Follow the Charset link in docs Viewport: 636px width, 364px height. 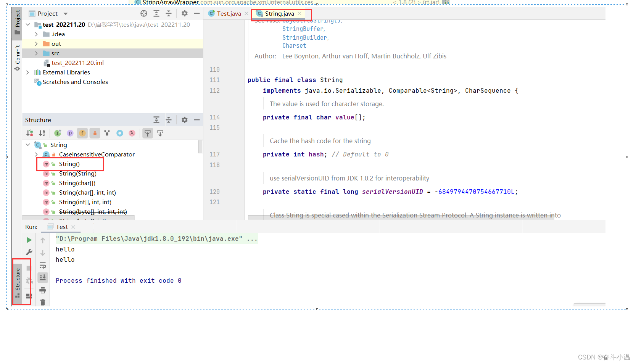pos(294,45)
